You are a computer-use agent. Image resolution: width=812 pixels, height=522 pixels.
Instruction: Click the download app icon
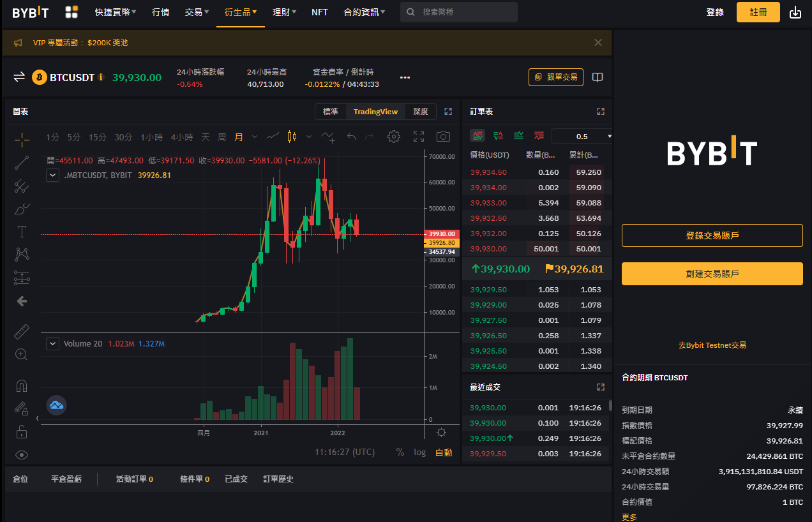(x=795, y=12)
